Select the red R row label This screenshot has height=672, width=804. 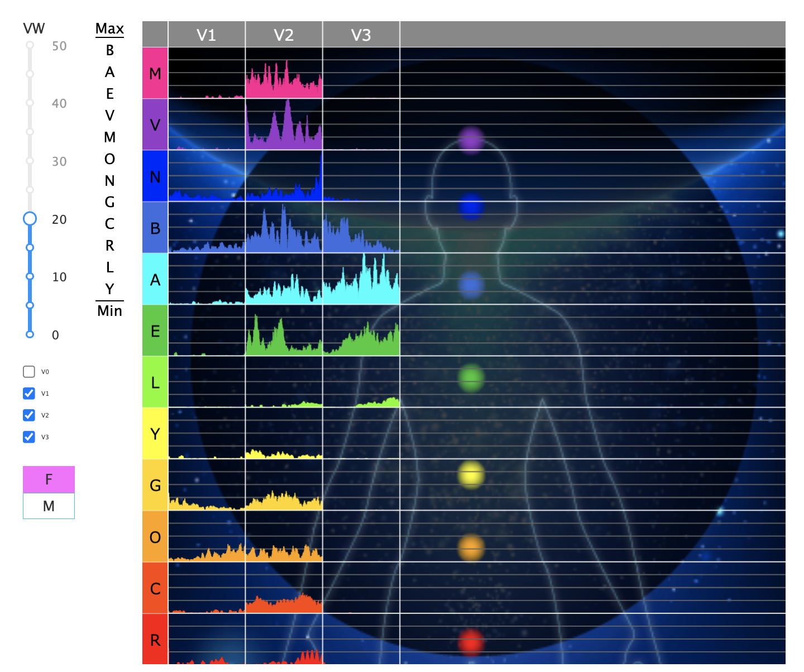click(x=155, y=640)
